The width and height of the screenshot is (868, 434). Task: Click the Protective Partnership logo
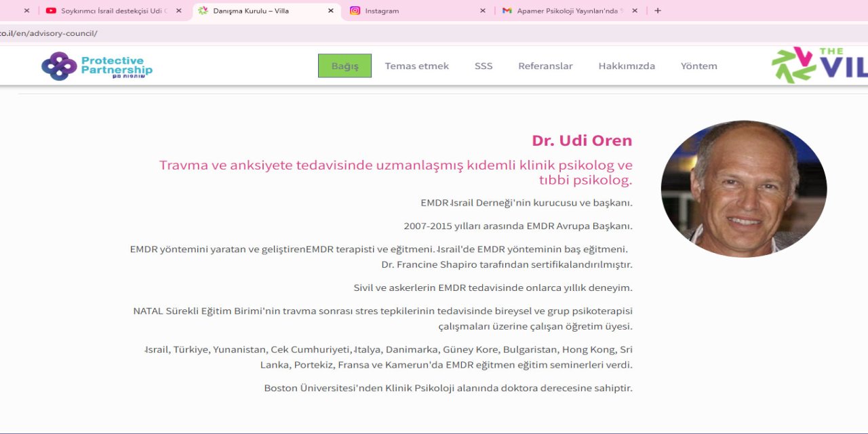[98, 65]
